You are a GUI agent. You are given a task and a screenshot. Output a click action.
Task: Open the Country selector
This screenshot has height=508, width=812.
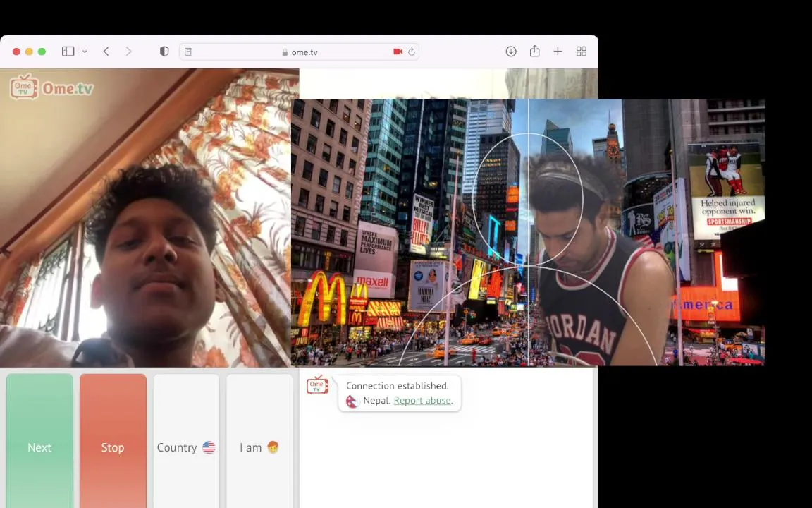tap(186, 441)
